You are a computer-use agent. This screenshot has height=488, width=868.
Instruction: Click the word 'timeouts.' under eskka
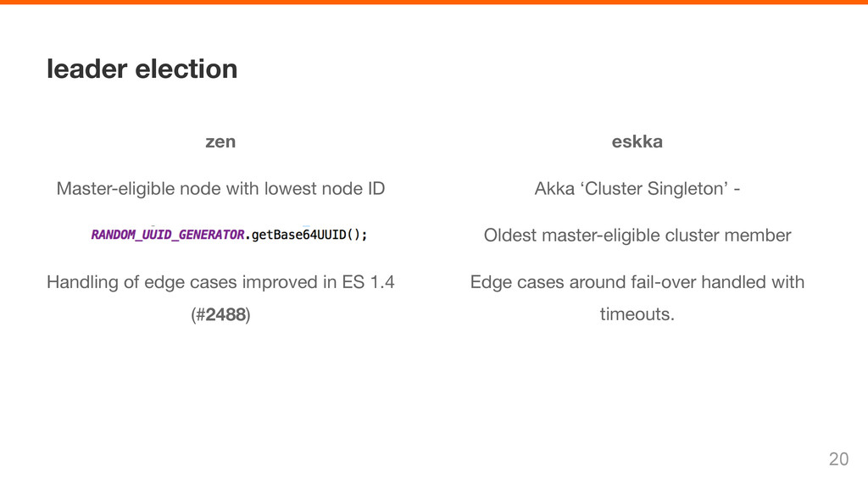(637, 314)
